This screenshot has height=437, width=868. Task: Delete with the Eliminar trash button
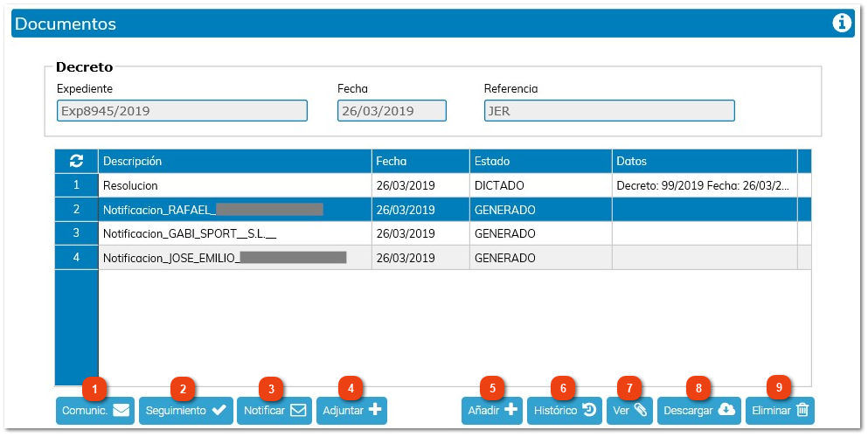point(780,411)
